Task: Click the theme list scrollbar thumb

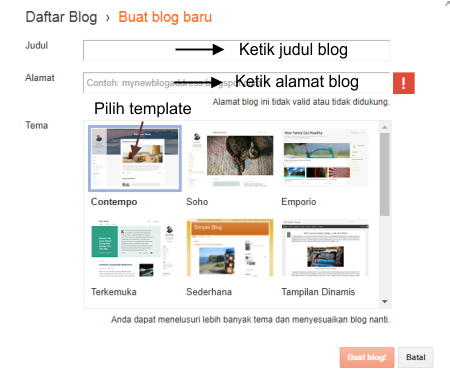Action: (x=385, y=174)
